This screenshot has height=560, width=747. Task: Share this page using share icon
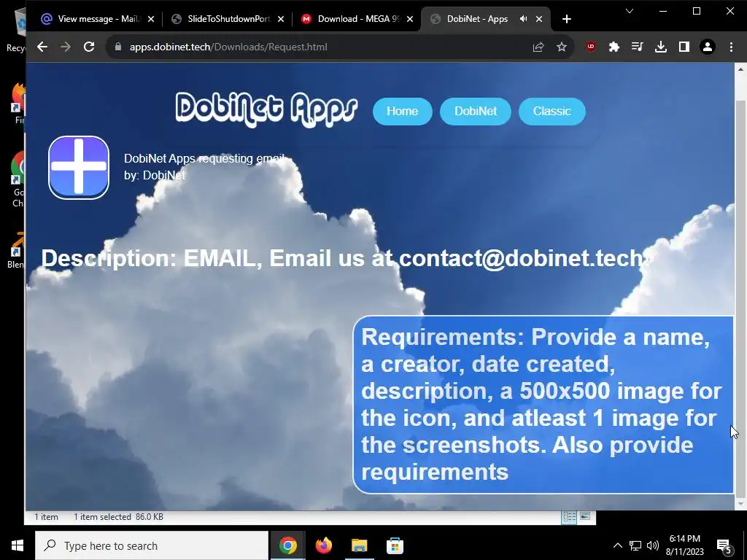[x=538, y=47]
